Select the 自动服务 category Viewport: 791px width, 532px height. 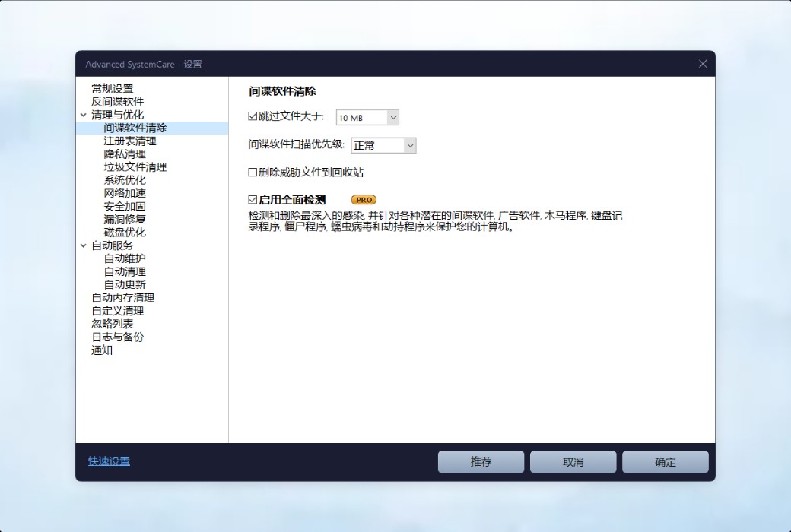tap(113, 245)
